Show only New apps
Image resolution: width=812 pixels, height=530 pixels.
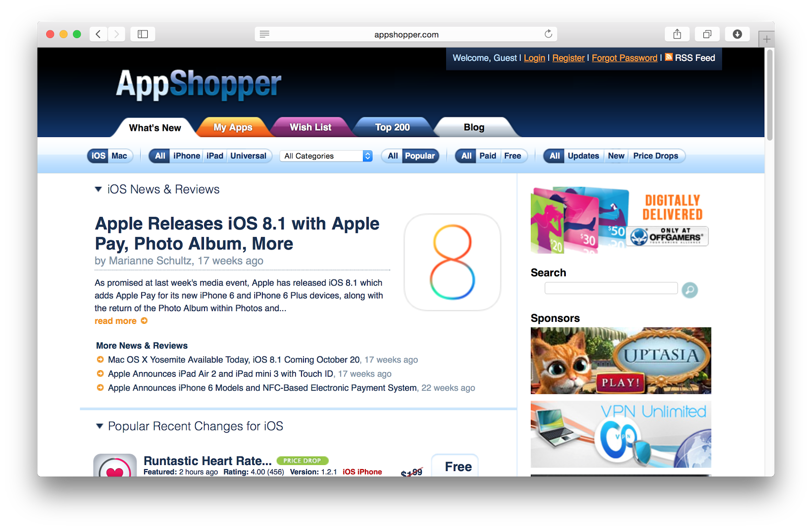(x=616, y=156)
